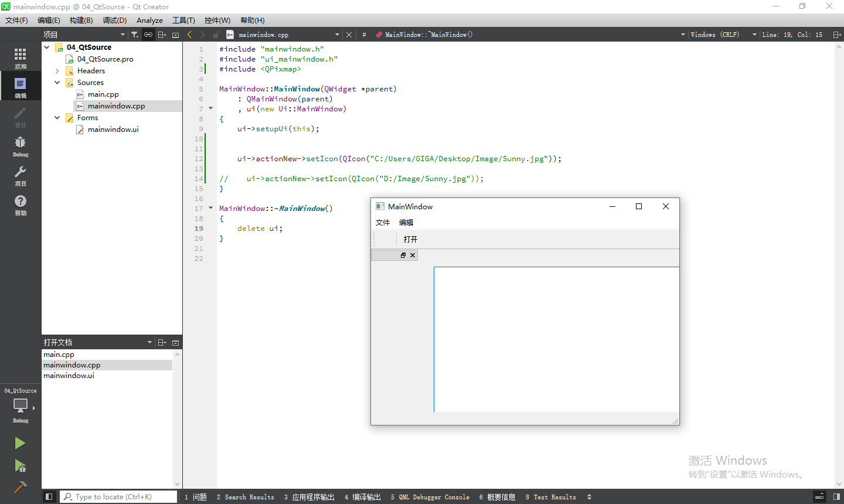Open the 帮助 help mode
The width and height of the screenshot is (844, 504).
pos(21,205)
